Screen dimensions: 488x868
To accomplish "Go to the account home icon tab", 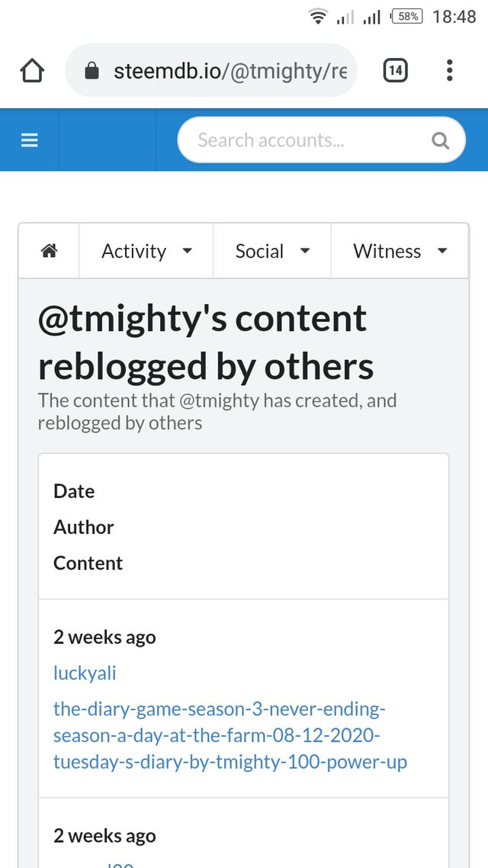I will click(x=50, y=251).
